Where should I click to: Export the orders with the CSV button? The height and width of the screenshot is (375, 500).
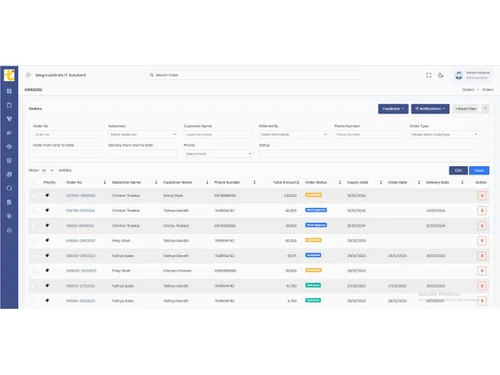[458, 170]
